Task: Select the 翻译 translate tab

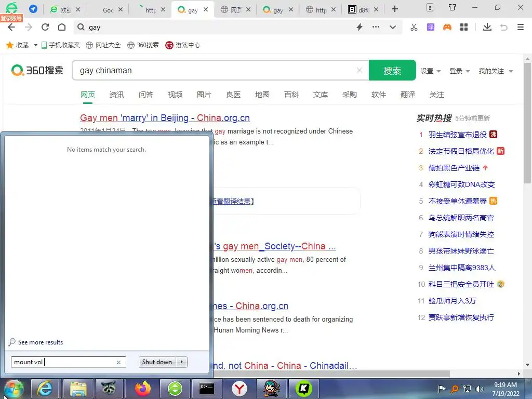Action: click(407, 95)
